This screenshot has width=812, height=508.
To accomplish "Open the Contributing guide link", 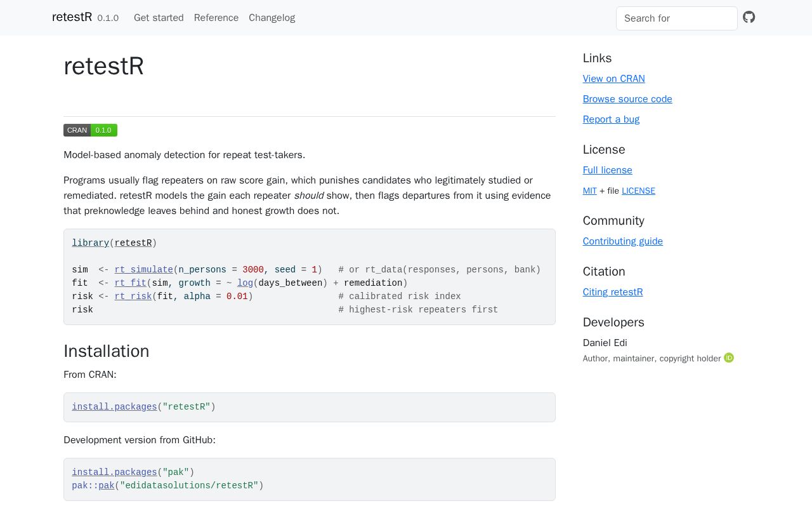I will coord(623,241).
